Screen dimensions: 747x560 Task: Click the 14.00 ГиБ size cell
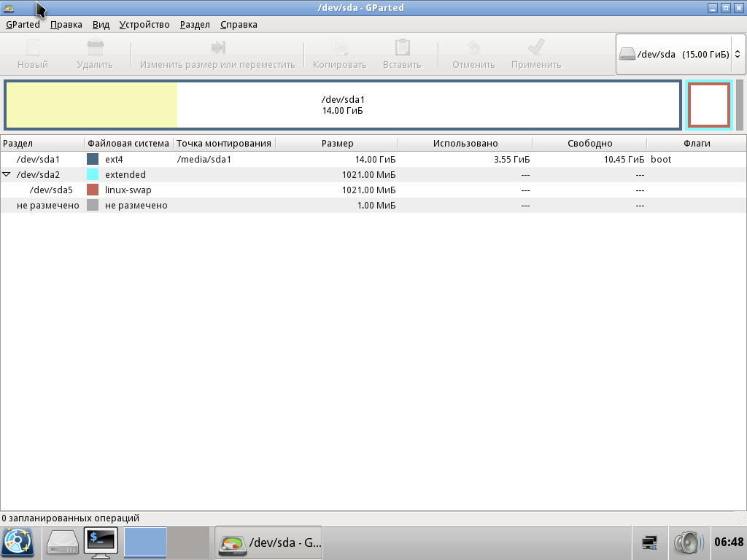[x=376, y=160]
